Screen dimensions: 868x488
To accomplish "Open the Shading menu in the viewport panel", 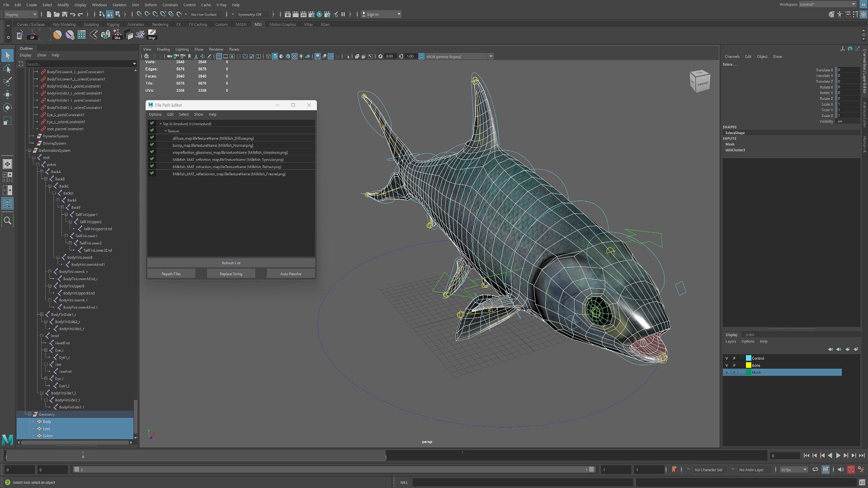I will (x=163, y=49).
